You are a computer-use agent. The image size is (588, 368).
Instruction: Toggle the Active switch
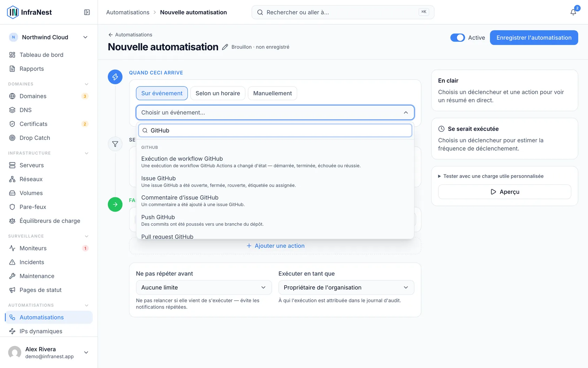pos(457,38)
